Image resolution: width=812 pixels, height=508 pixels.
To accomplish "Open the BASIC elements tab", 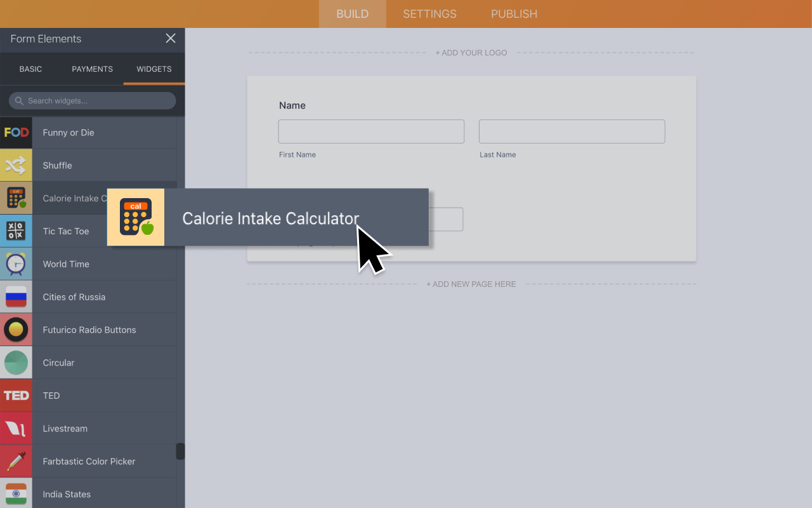I will pyautogui.click(x=30, y=69).
